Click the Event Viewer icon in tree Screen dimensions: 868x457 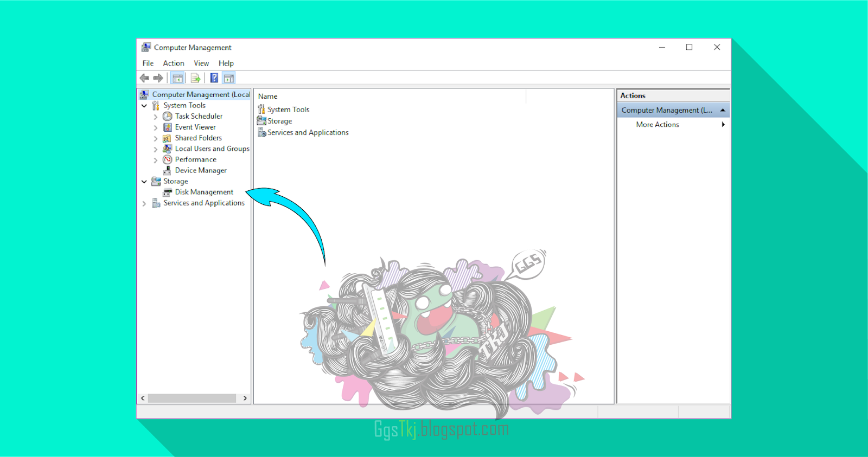coord(168,127)
